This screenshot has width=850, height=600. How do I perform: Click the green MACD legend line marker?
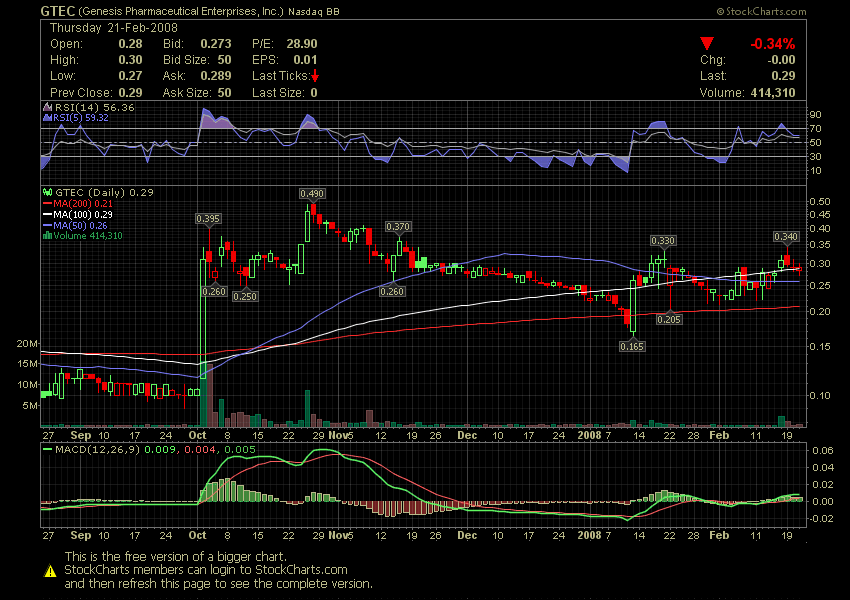[x=47, y=450]
